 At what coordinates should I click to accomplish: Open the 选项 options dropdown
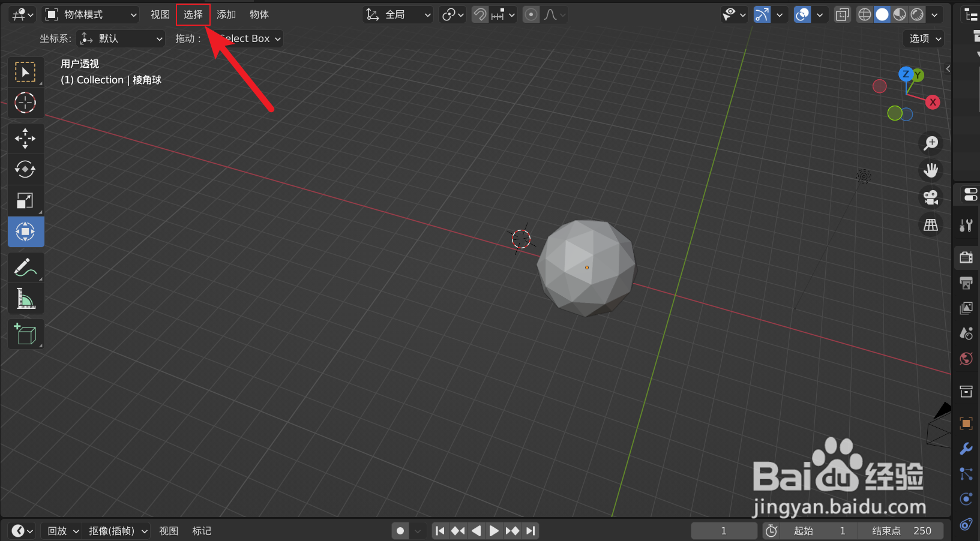925,38
